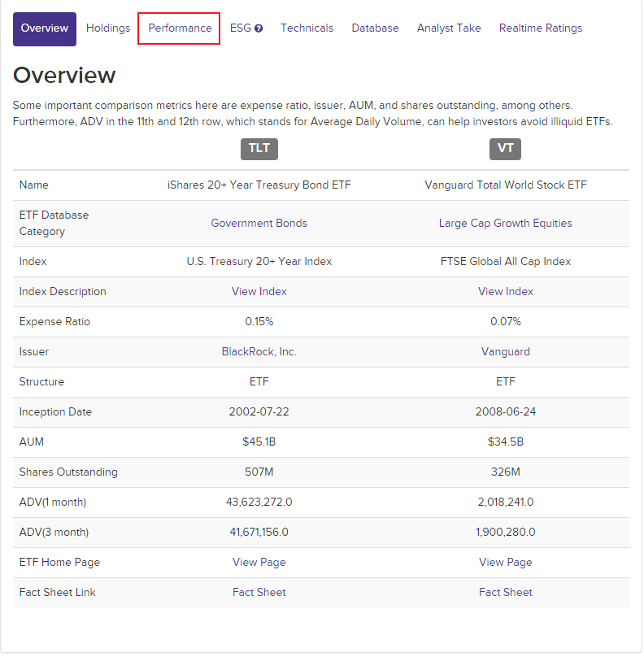Click the 2002-07-22 inception date

click(259, 412)
